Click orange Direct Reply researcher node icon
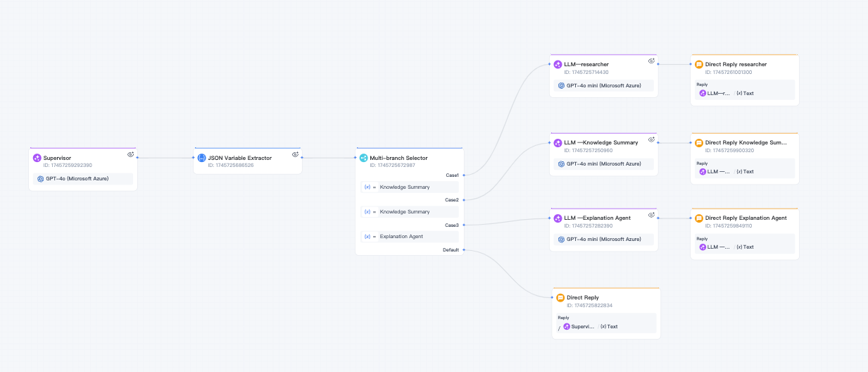The height and width of the screenshot is (372, 868). pos(699,64)
